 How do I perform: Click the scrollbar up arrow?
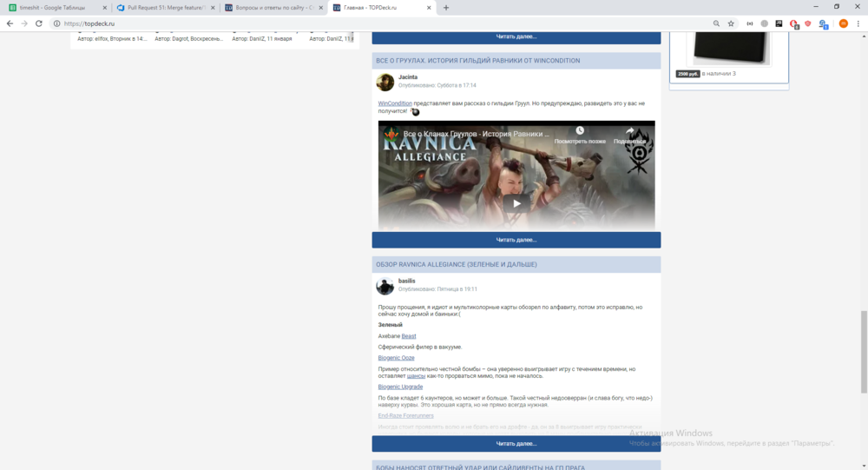click(863, 36)
